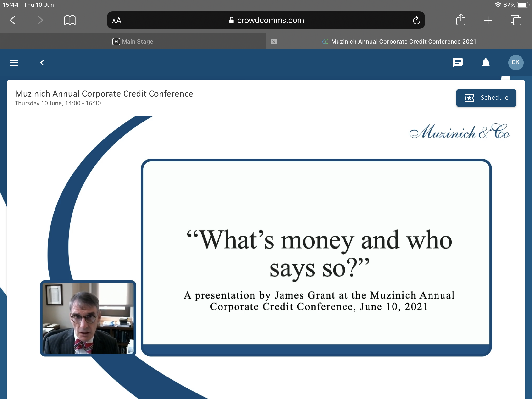Click the session title 'Muzinich Annual Corporate Credit Conference'
Screen dimensions: 532x399
click(x=104, y=94)
